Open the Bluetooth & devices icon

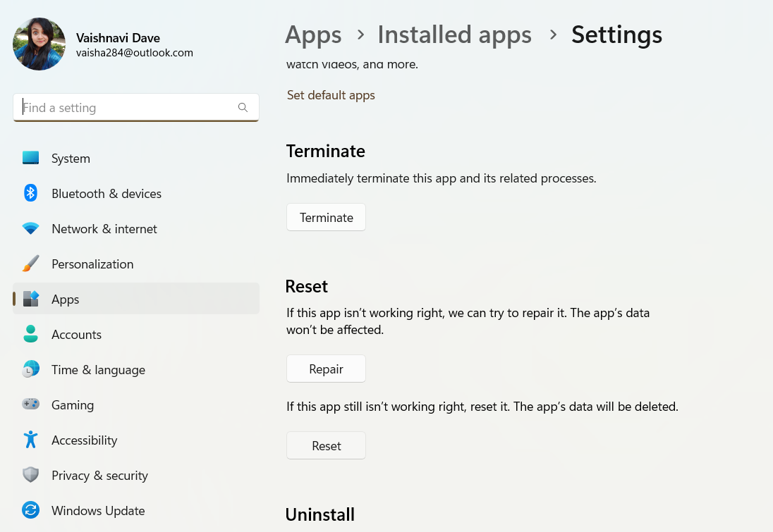pyautogui.click(x=30, y=194)
